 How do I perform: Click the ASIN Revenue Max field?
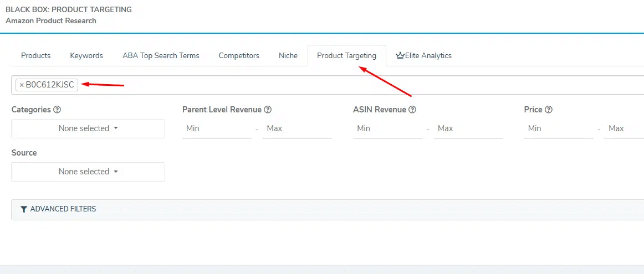coord(468,128)
